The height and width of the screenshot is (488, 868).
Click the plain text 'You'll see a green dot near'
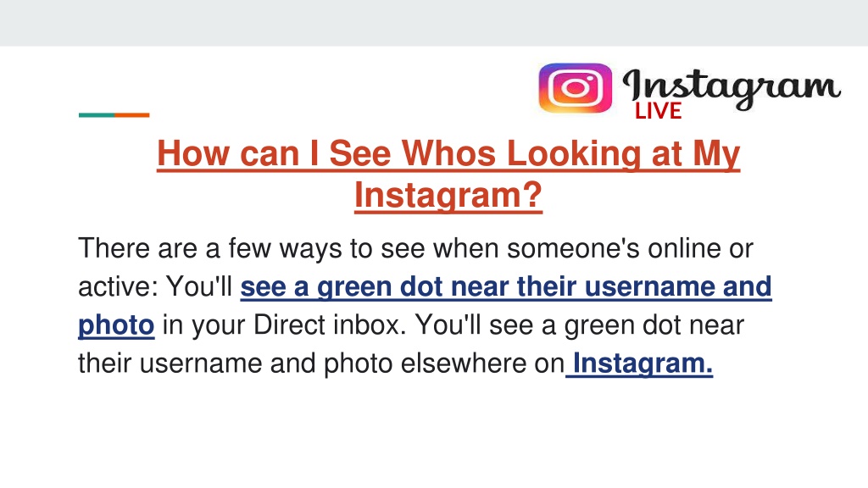[x=580, y=324]
